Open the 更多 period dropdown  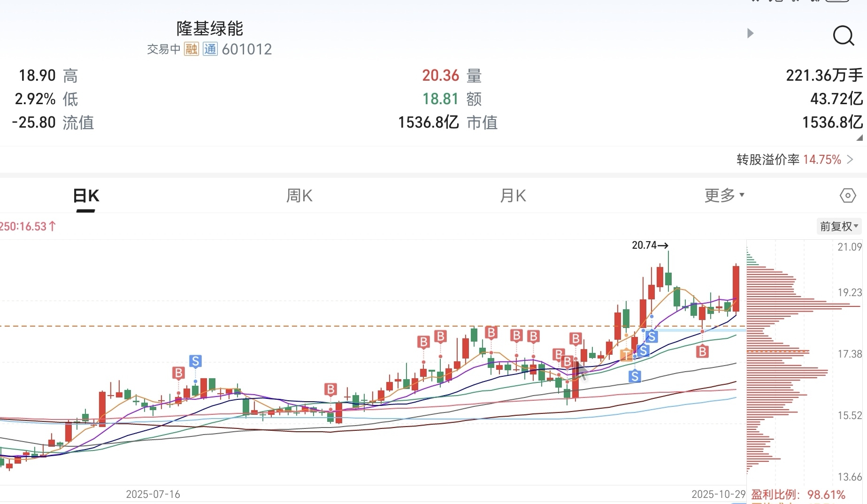click(x=724, y=195)
